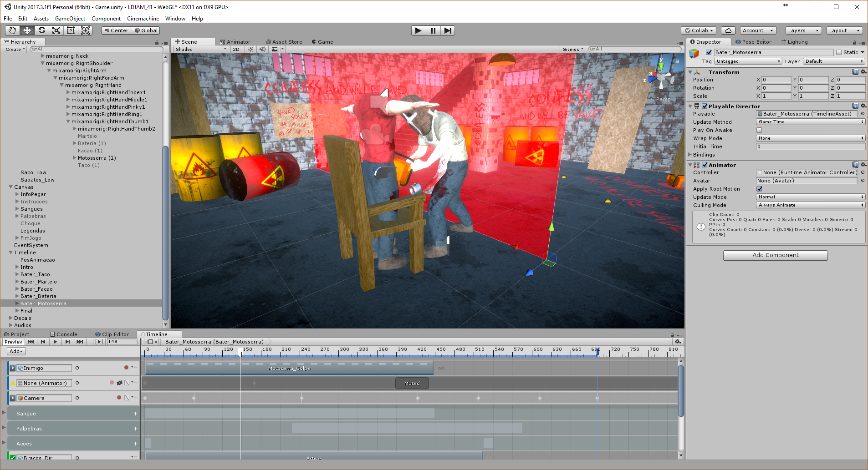The height and width of the screenshot is (470, 868).
Task: Expand the Bindings foldout
Action: (x=690, y=155)
